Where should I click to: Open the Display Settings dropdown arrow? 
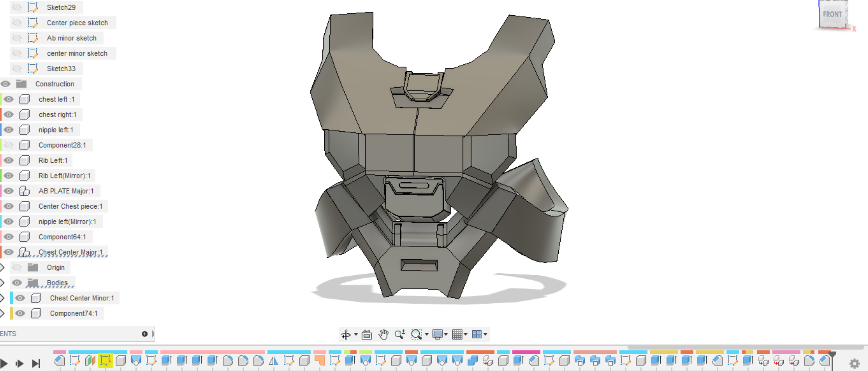(446, 334)
